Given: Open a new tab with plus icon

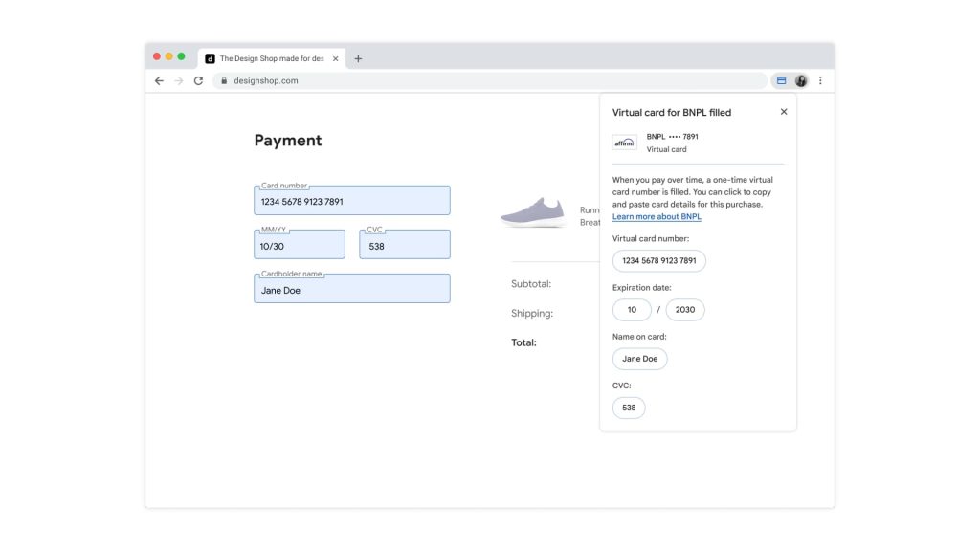Looking at the screenshot, I should 358,58.
